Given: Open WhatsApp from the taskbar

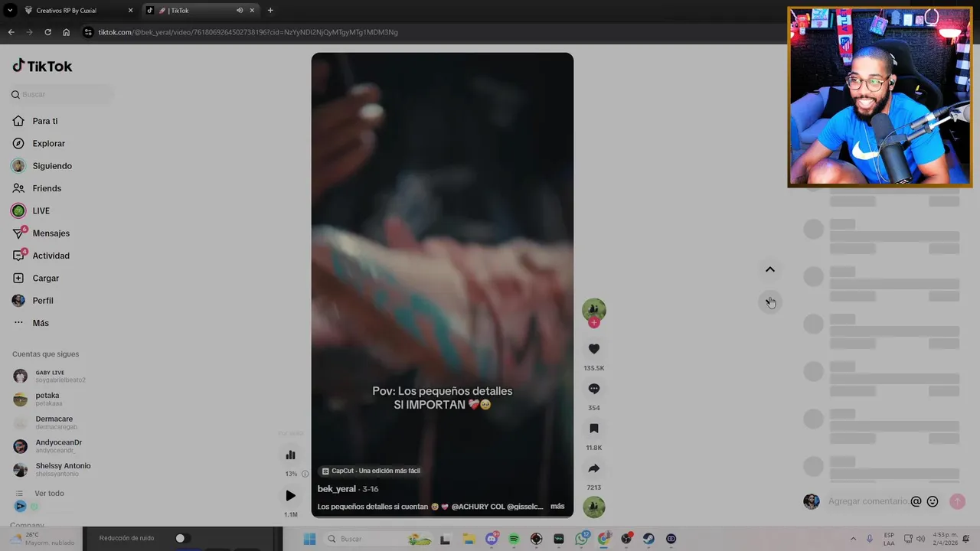Looking at the screenshot, I should 581,539.
